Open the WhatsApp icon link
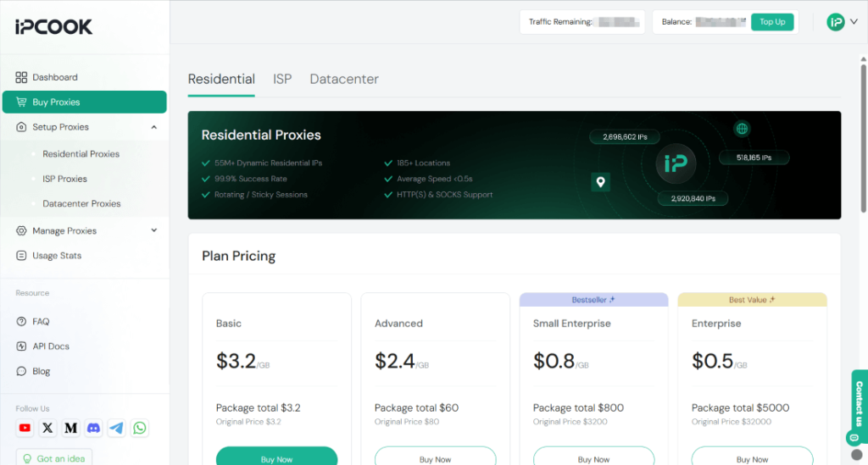This screenshot has height=465, width=868. pyautogui.click(x=139, y=429)
